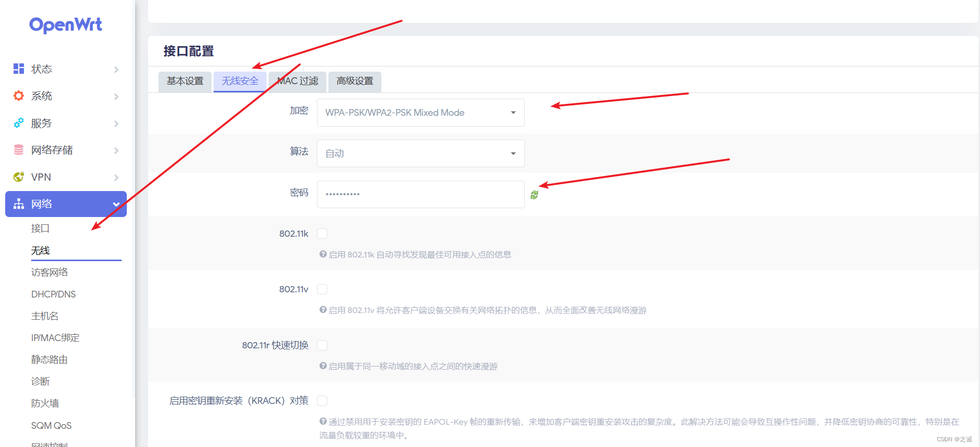Open the 算法 cipher dropdown
Viewport: 980px width, 447px height.
[421, 153]
